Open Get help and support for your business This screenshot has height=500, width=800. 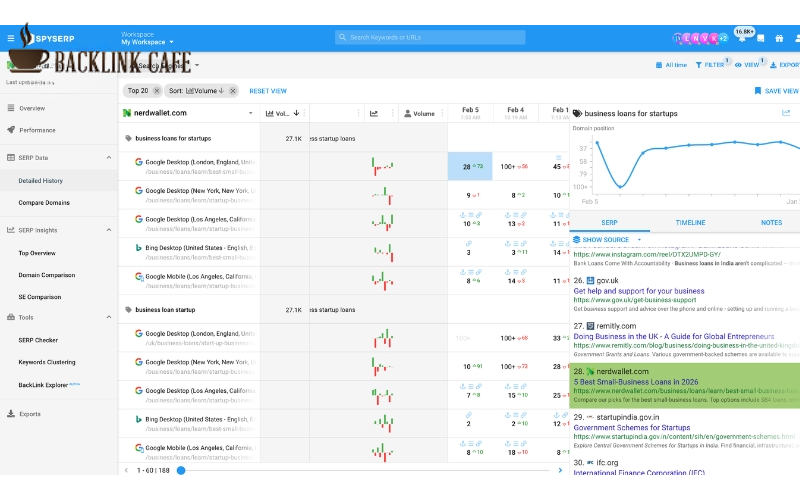pos(639,291)
